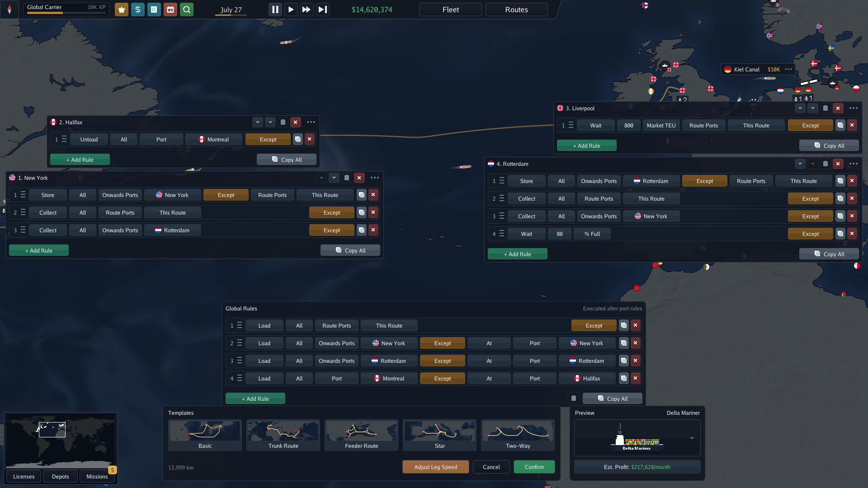868x488 pixels.
Task: Delete Rotterdam rule 4 Wait row
Action: tap(852, 234)
